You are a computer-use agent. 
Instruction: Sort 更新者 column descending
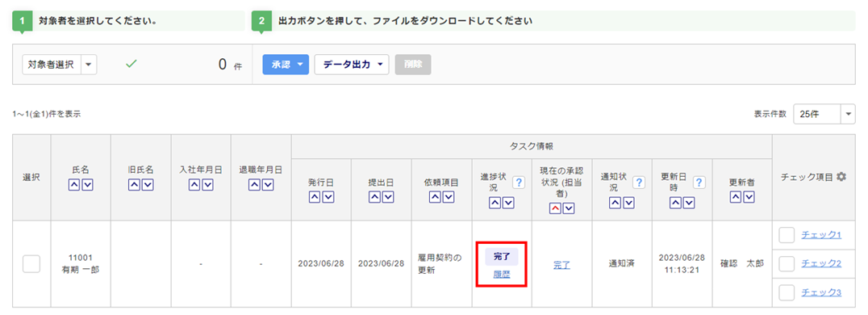click(x=749, y=196)
